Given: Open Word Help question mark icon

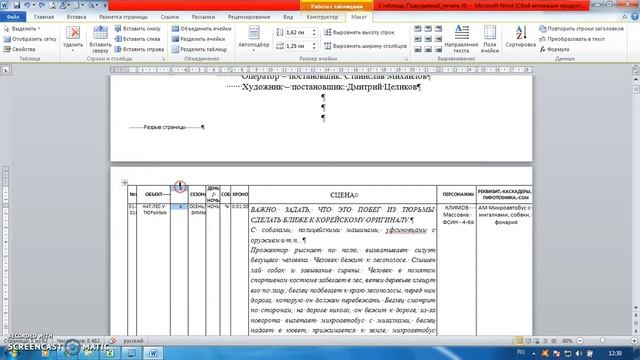Looking at the screenshot, I should point(635,16).
